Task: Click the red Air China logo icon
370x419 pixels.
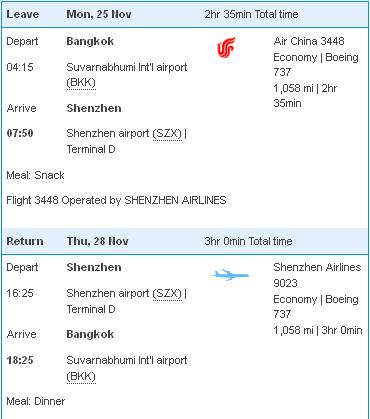Action: 226,47
